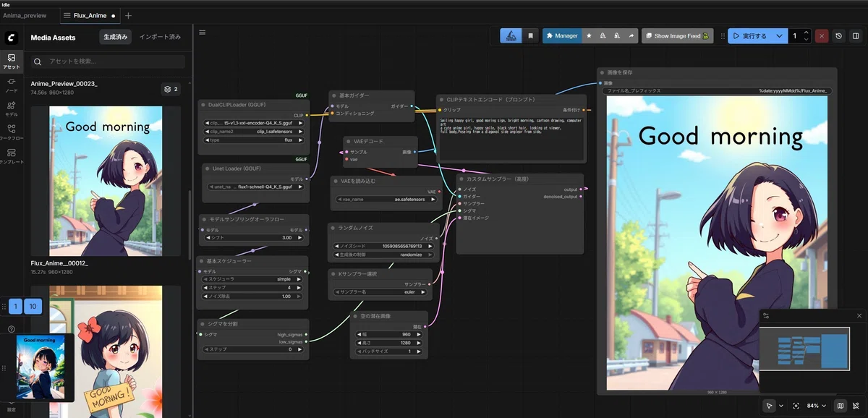The height and width of the screenshot is (418, 868).
Task: Add a new workflow tab with plus
Action: [128, 15]
